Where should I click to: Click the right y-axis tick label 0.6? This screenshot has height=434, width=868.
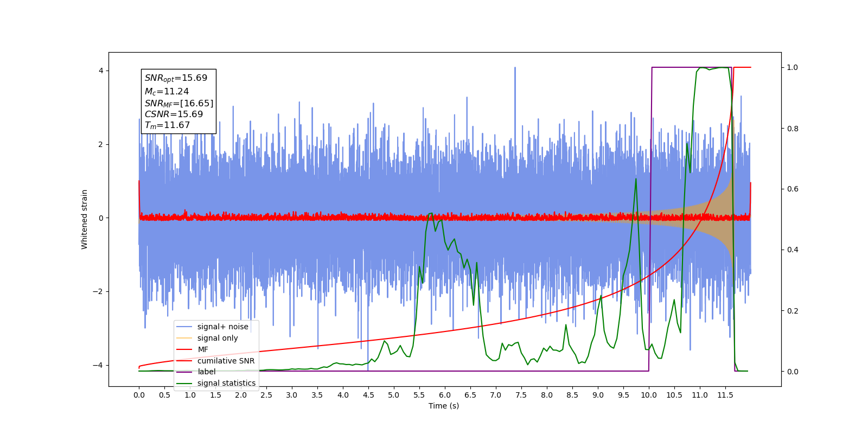(793, 189)
